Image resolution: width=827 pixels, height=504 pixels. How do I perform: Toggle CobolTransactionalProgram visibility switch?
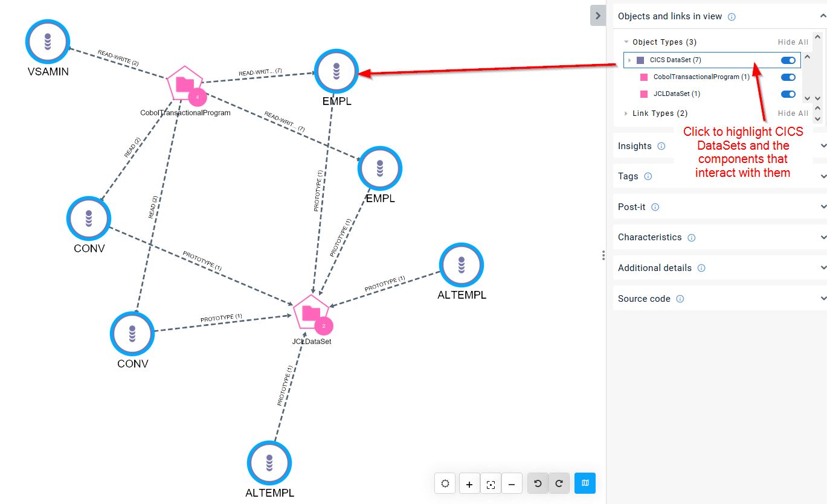788,77
